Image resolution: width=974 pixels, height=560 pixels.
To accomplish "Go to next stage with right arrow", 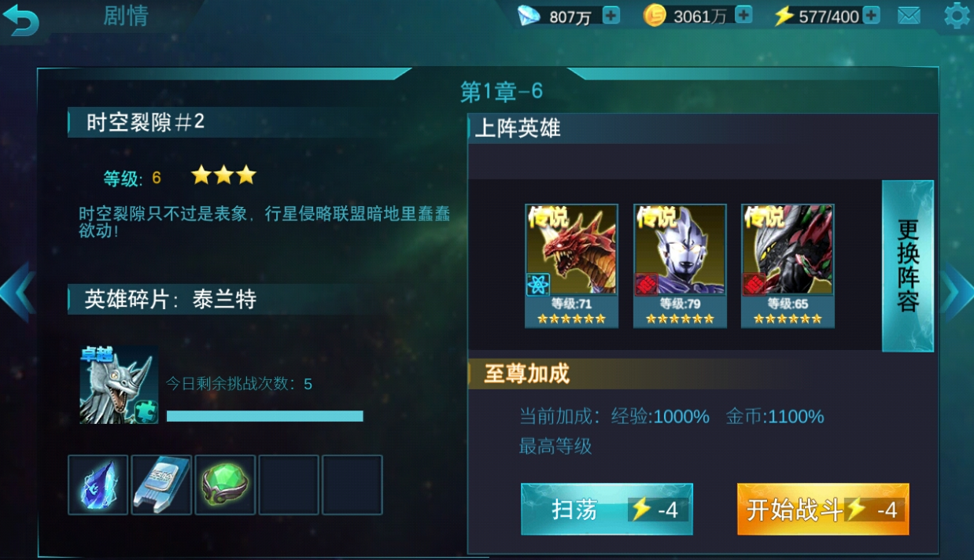I will click(957, 292).
